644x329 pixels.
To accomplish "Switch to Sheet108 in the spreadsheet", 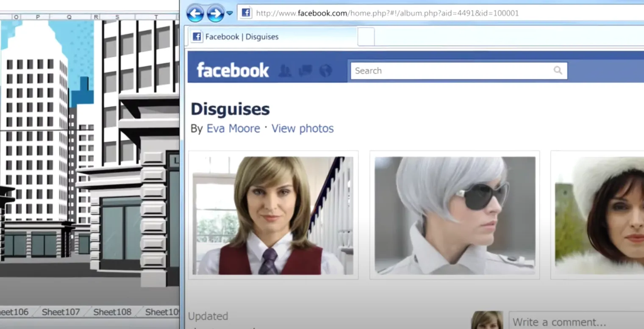I will [x=112, y=312].
